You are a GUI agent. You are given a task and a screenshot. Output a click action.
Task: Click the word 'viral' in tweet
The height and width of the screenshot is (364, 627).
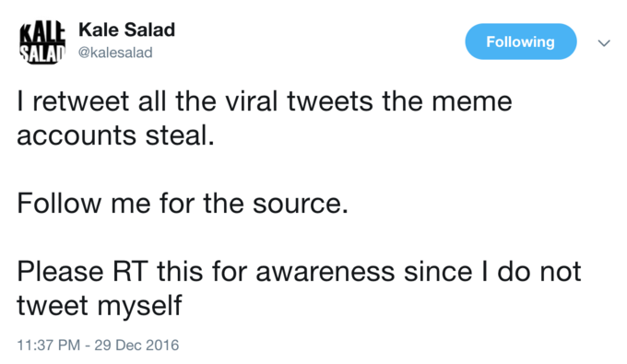tap(252, 101)
